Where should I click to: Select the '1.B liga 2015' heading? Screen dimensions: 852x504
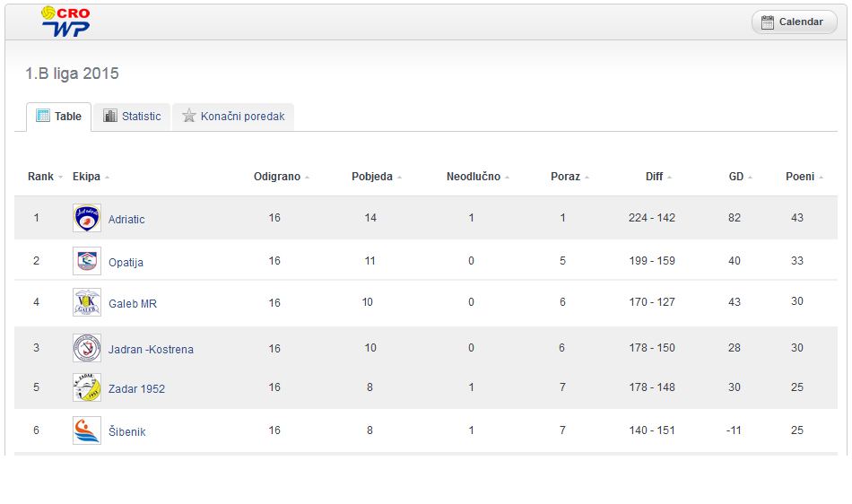coord(72,74)
